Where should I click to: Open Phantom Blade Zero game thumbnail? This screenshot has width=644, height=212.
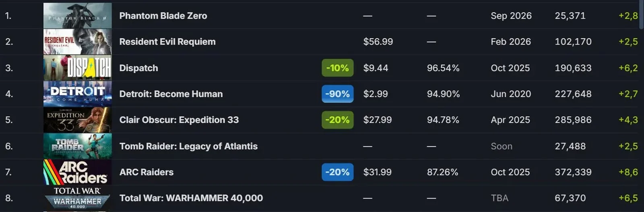pos(77,16)
